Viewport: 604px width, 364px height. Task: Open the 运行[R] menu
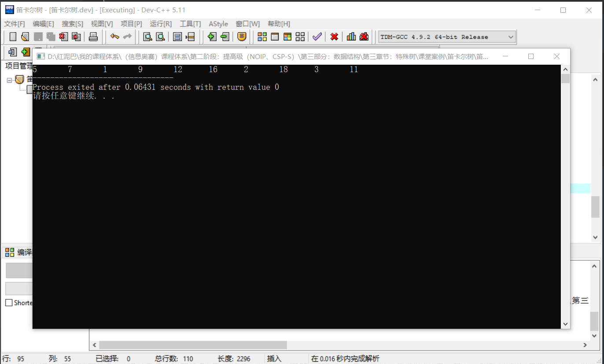(x=161, y=24)
